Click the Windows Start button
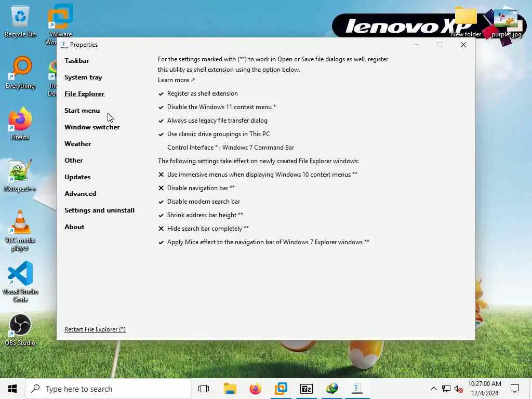Image resolution: width=532 pixels, height=399 pixels. 12,389
